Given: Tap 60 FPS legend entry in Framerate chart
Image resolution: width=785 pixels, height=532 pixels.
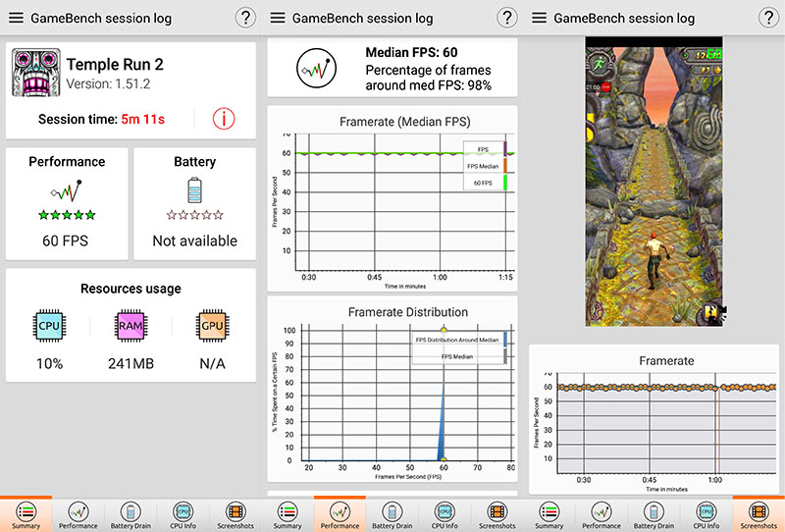Looking at the screenshot, I should point(485,183).
